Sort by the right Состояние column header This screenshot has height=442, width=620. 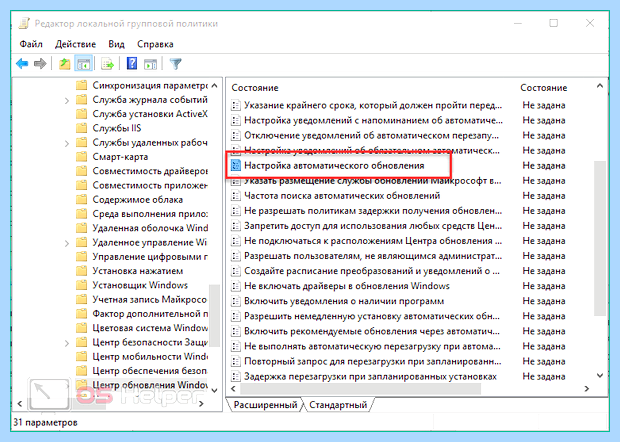click(544, 88)
